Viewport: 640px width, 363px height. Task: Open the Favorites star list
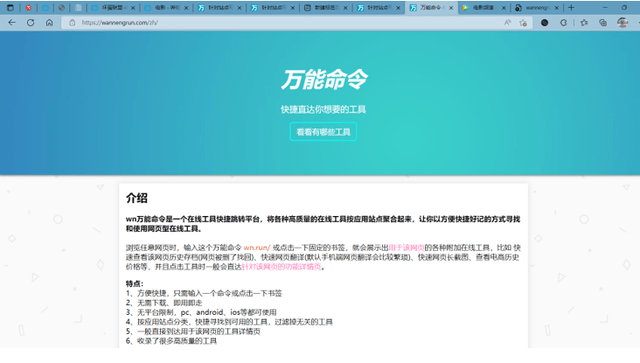click(584, 22)
